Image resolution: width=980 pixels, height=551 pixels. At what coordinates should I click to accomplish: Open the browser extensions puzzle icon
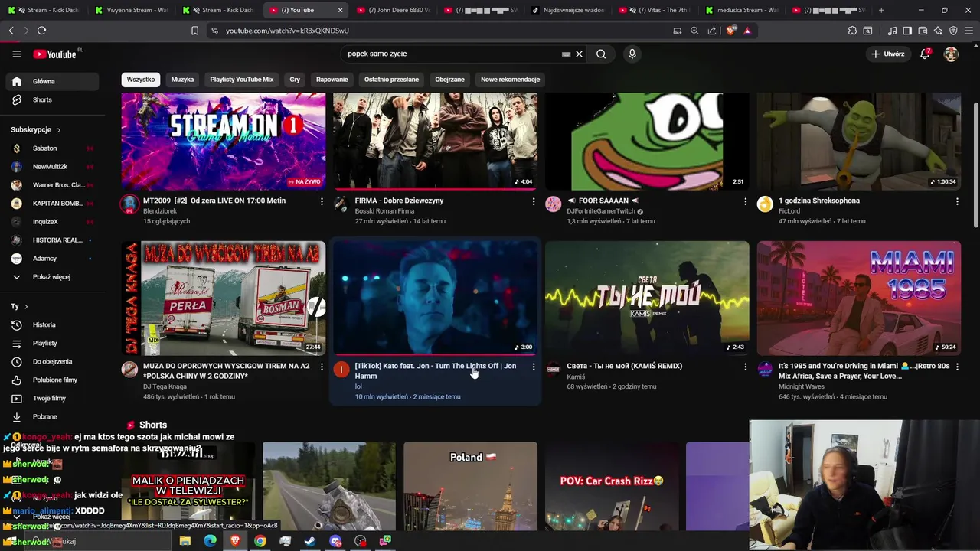[x=852, y=31]
